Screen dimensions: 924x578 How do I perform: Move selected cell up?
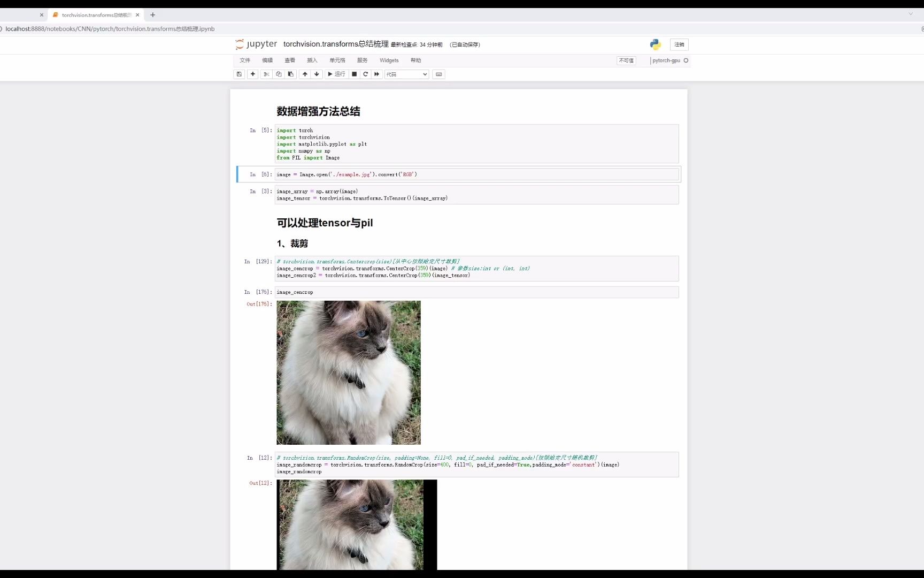coord(305,74)
